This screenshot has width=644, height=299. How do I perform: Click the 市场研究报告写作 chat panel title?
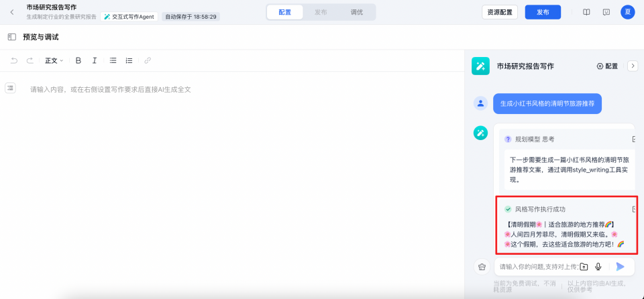[525, 66]
